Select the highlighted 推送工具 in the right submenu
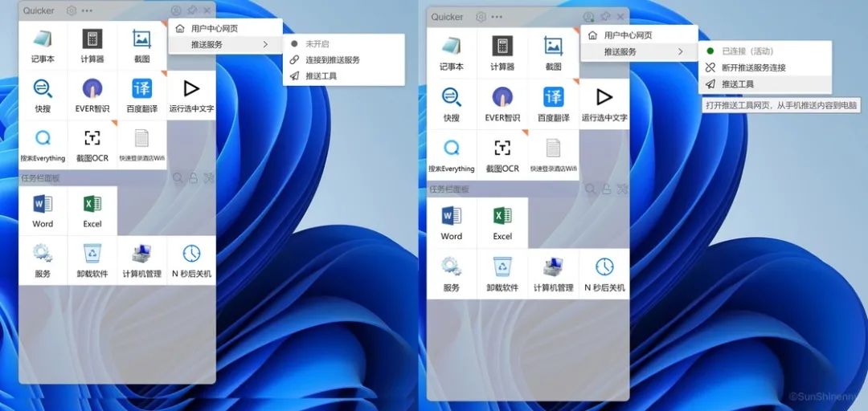This screenshot has width=868, height=411. tap(765, 84)
